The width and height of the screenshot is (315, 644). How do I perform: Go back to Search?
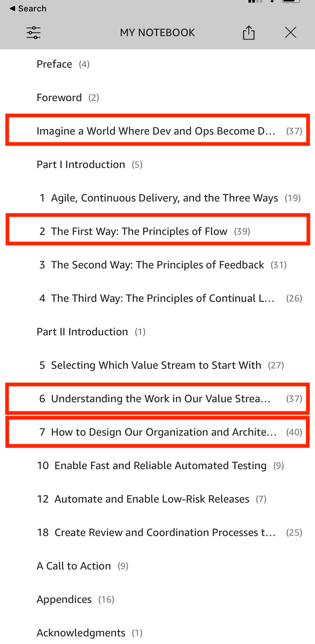[x=28, y=8]
